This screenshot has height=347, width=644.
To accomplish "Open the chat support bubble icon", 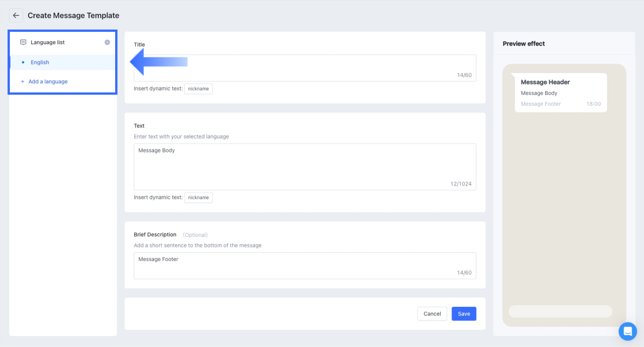I will tap(627, 331).
